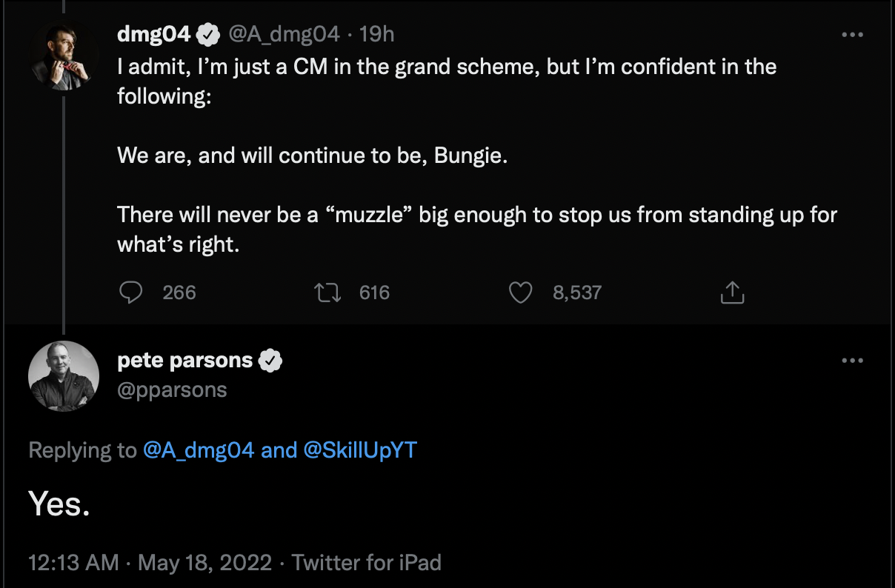Image resolution: width=895 pixels, height=588 pixels.
Task: Click the 12:13 AM · May 18, 2022 timestamp
Action: (x=150, y=563)
